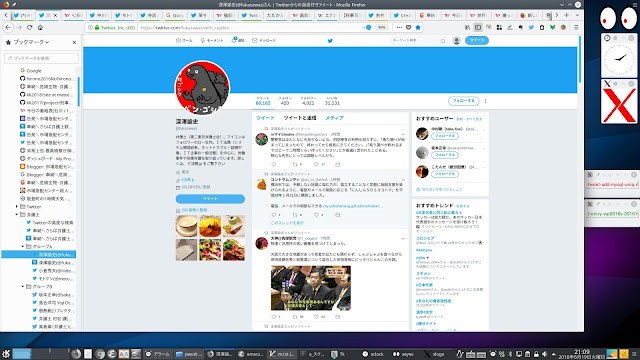Focus the bookmarks search field
This screenshot has width=640, height=360.
pyautogui.click(x=41, y=58)
